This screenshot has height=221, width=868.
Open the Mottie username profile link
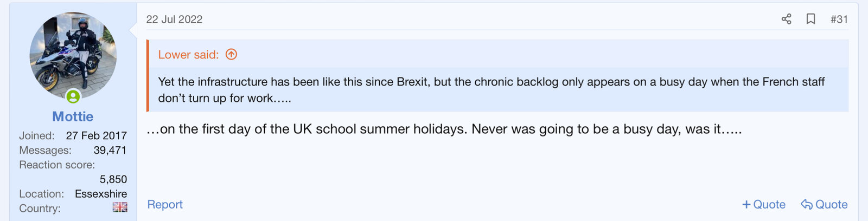(73, 116)
